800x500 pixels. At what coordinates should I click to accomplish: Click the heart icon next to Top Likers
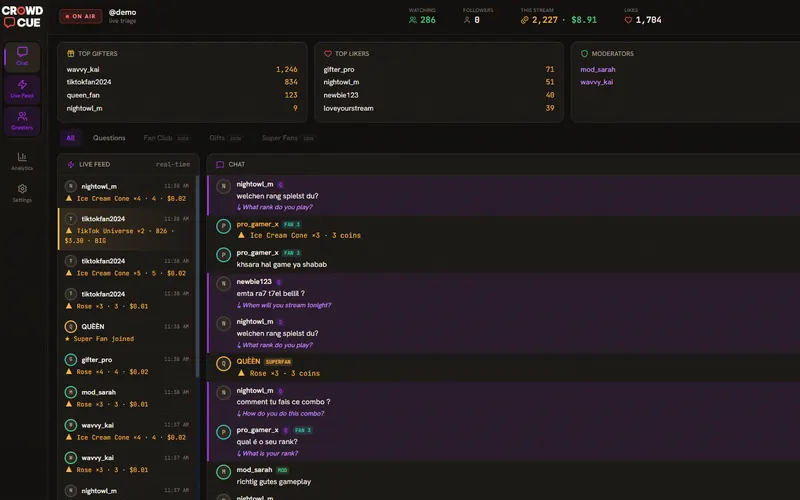pos(328,53)
